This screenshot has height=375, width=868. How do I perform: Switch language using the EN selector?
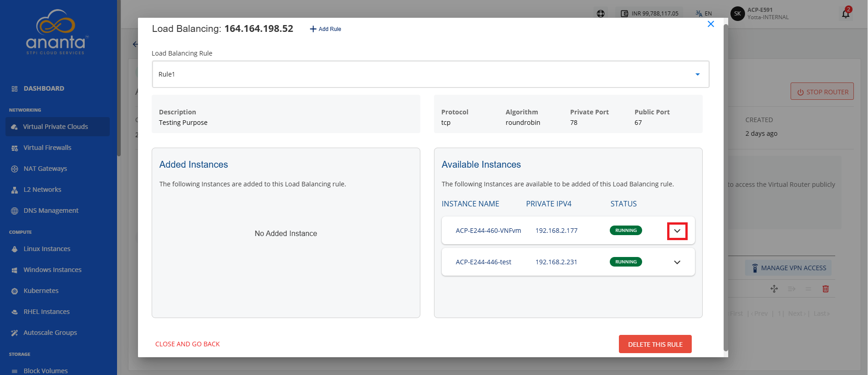click(704, 14)
